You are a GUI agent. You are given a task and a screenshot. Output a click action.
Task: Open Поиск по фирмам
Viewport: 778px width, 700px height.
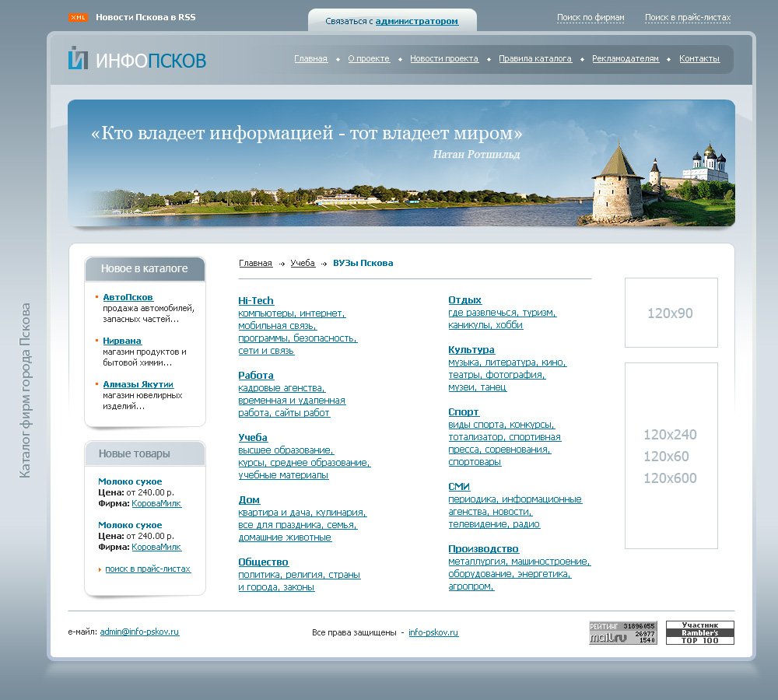coord(591,17)
